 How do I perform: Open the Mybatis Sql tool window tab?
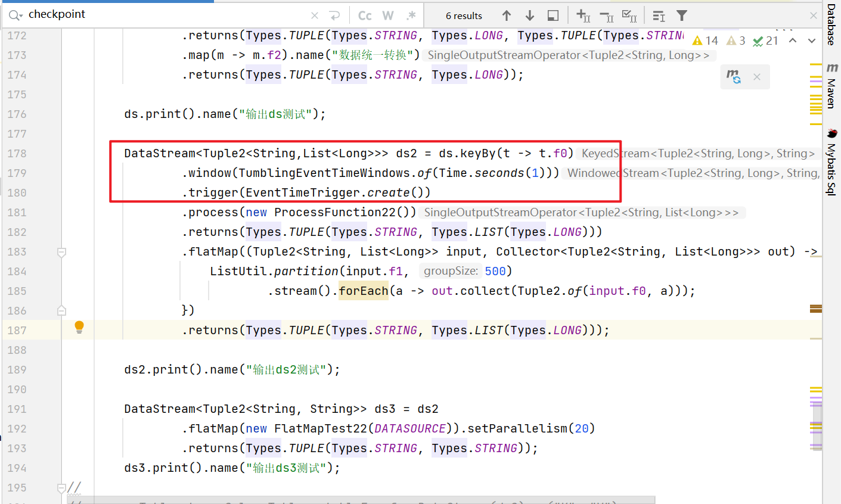point(831,162)
